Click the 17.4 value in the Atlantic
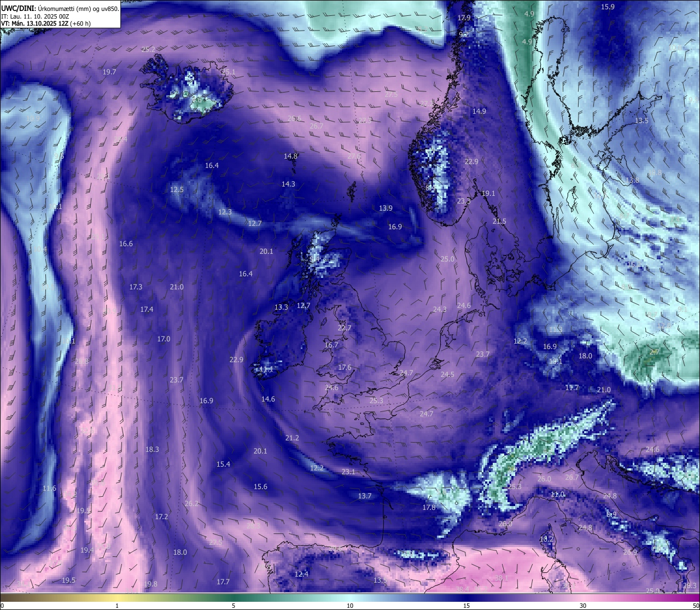The height and width of the screenshot is (610, 700). (147, 309)
